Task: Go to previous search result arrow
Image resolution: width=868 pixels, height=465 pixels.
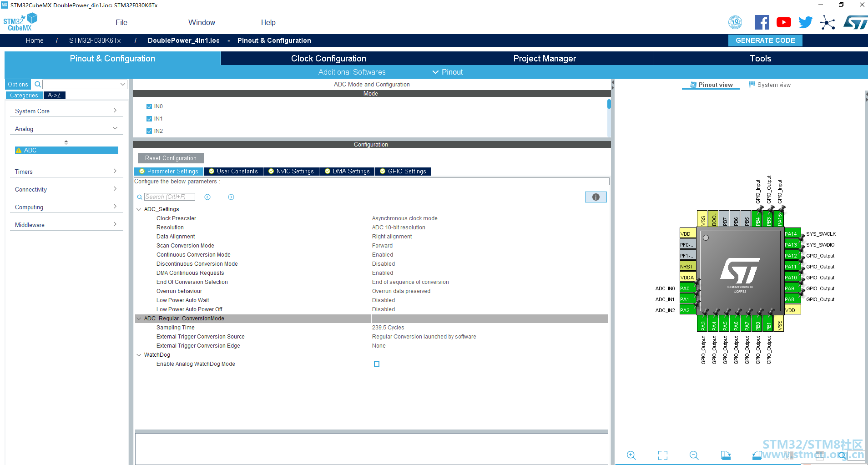Action: 207,197
